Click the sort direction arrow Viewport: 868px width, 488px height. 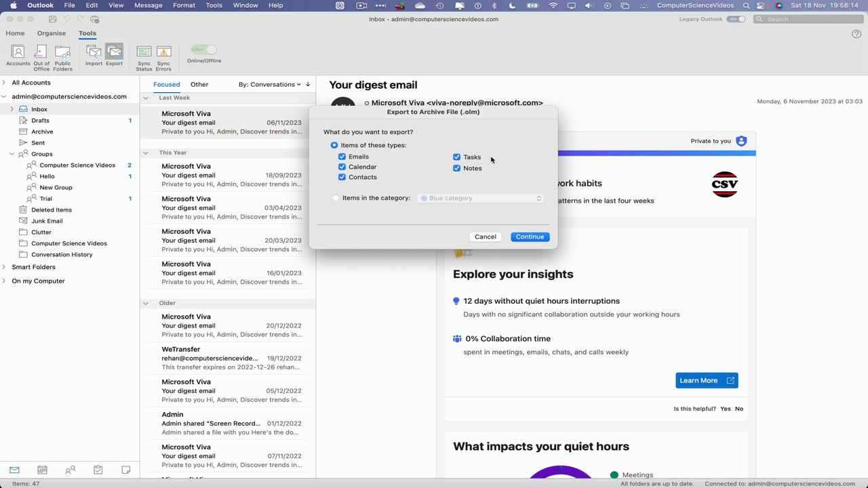coord(308,84)
